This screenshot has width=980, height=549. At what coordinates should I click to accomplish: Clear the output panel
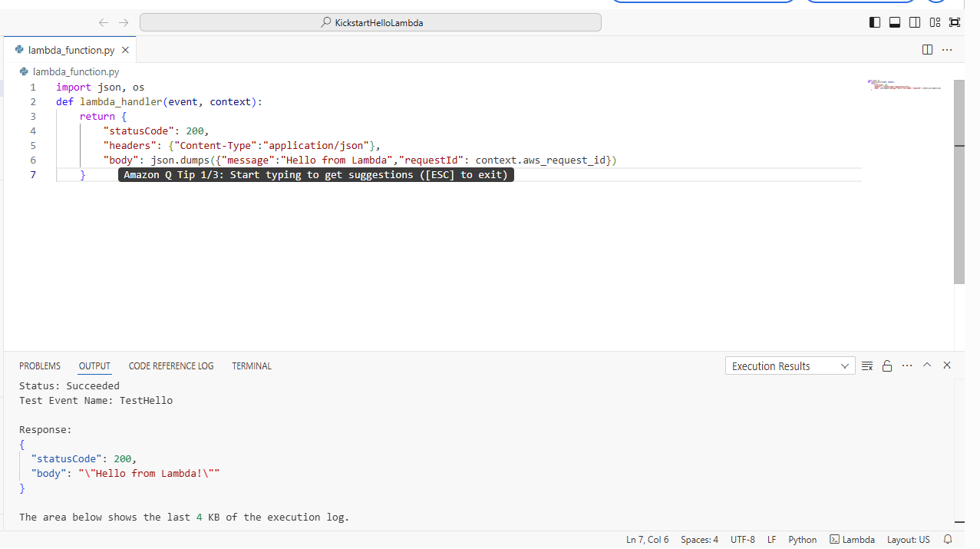[x=867, y=365]
